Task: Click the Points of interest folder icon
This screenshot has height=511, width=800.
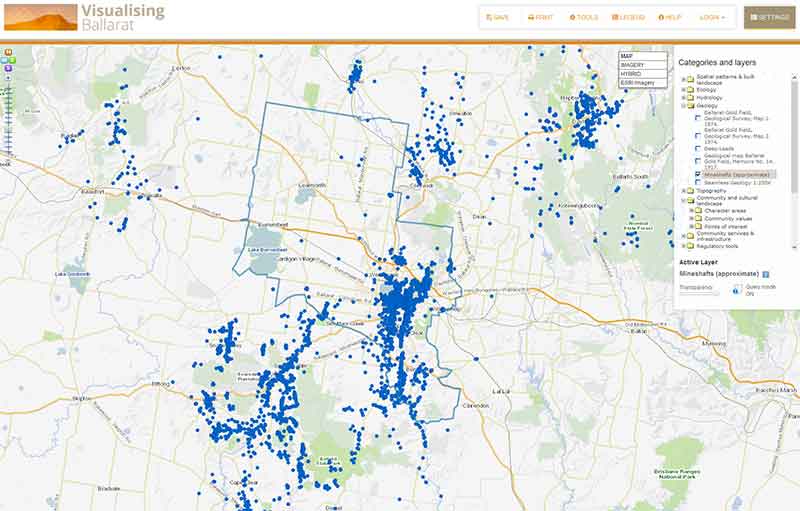Action: coord(698,226)
